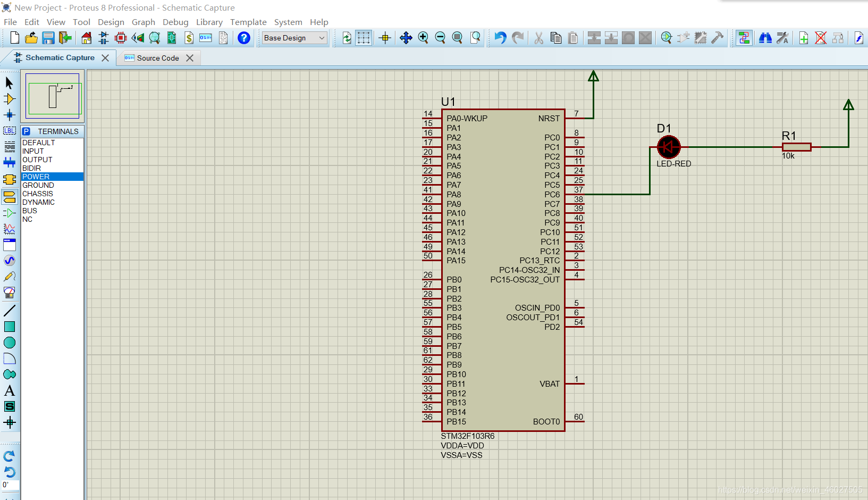Click the schematic overview thumbnail
The image size is (868, 500).
tap(53, 96)
